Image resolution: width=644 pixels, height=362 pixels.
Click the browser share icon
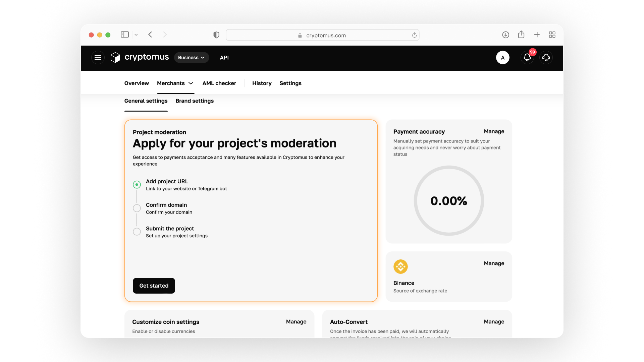521,35
